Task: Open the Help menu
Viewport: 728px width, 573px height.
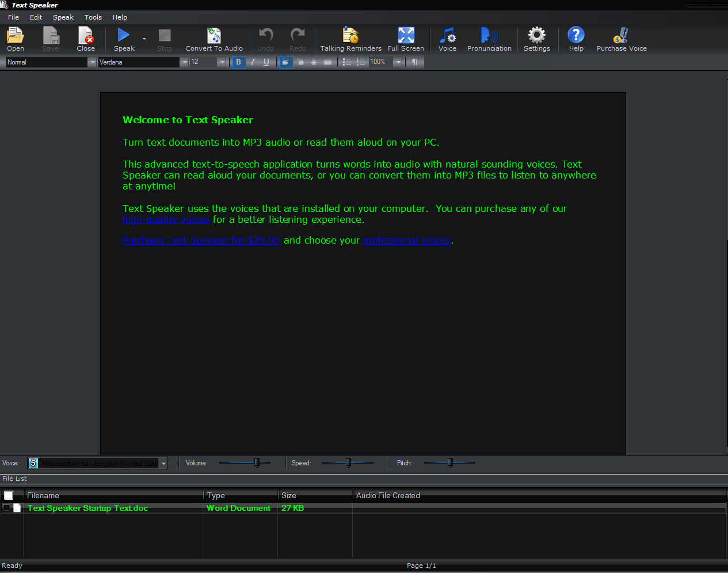Action: (x=120, y=17)
